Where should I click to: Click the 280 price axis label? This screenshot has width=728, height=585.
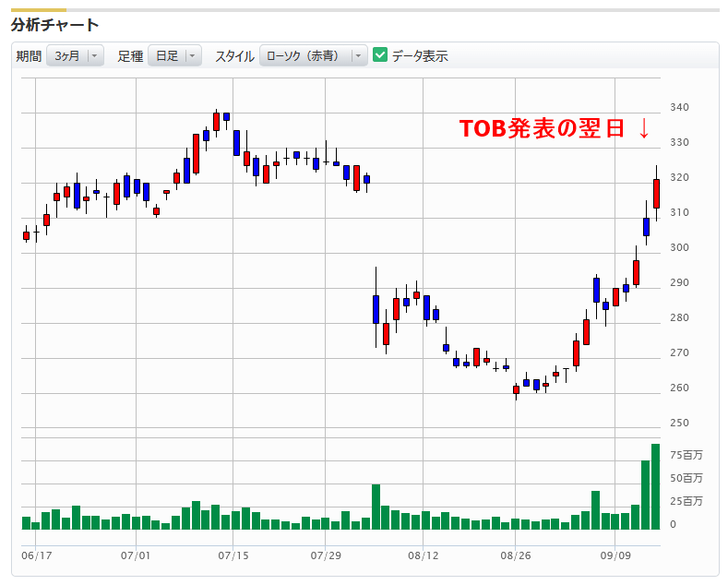point(679,317)
